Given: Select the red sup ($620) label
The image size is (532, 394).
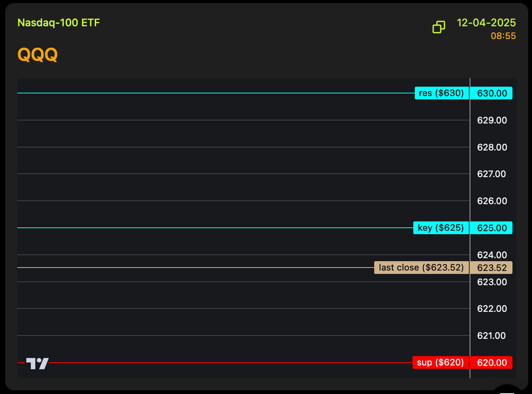Looking at the screenshot, I should (x=440, y=362).
